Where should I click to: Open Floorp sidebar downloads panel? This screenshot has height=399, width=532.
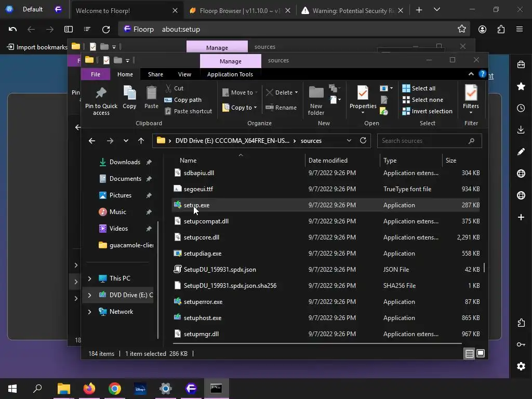pyautogui.click(x=521, y=129)
